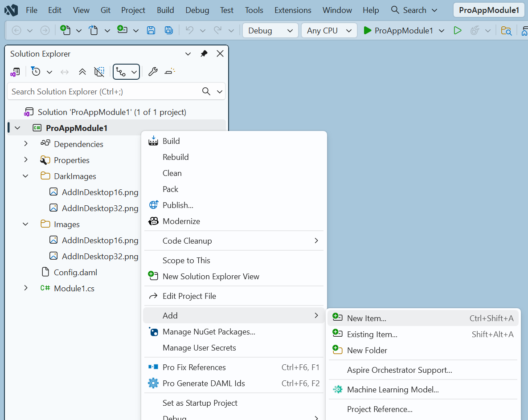Open Pending Changes Filter dropdown arrow

click(x=49, y=72)
